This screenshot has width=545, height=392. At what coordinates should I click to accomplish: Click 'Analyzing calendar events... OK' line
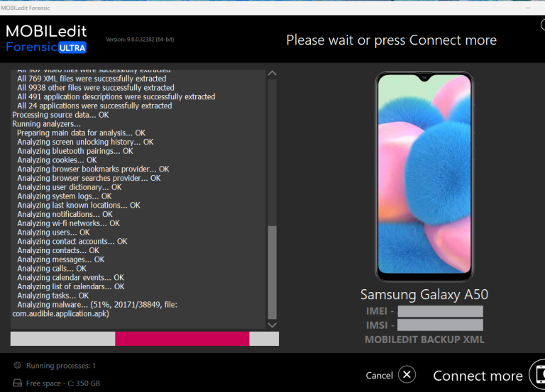click(x=70, y=278)
